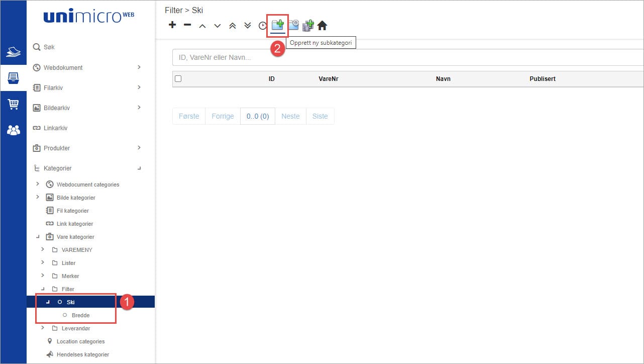This screenshot has width=644, height=364.
Task: Click the single up arrow move icon
Action: click(202, 26)
